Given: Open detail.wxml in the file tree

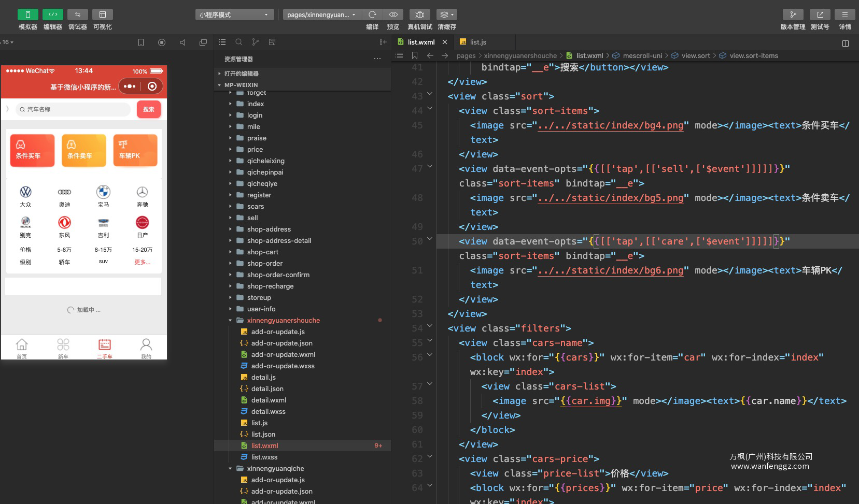Looking at the screenshot, I should click(x=269, y=400).
